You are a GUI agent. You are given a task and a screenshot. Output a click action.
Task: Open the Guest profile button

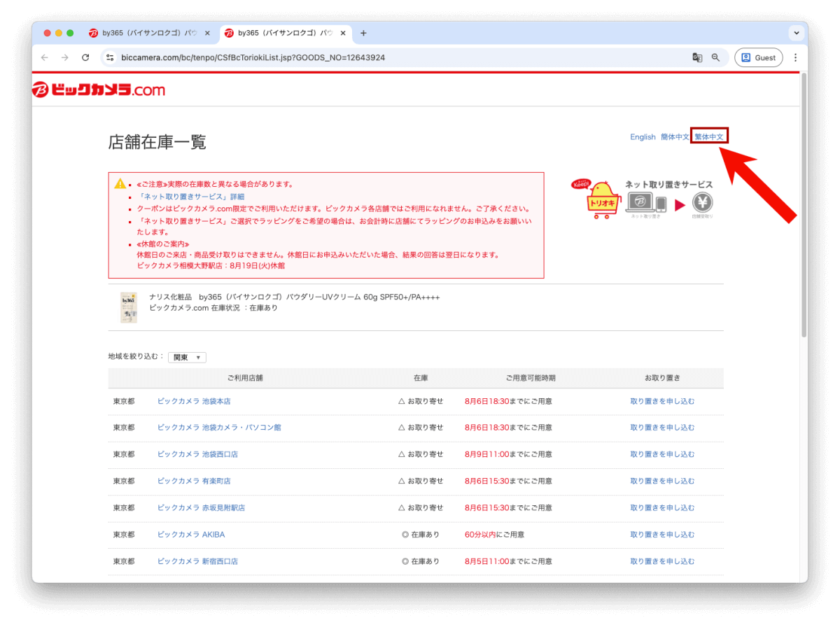[758, 57]
